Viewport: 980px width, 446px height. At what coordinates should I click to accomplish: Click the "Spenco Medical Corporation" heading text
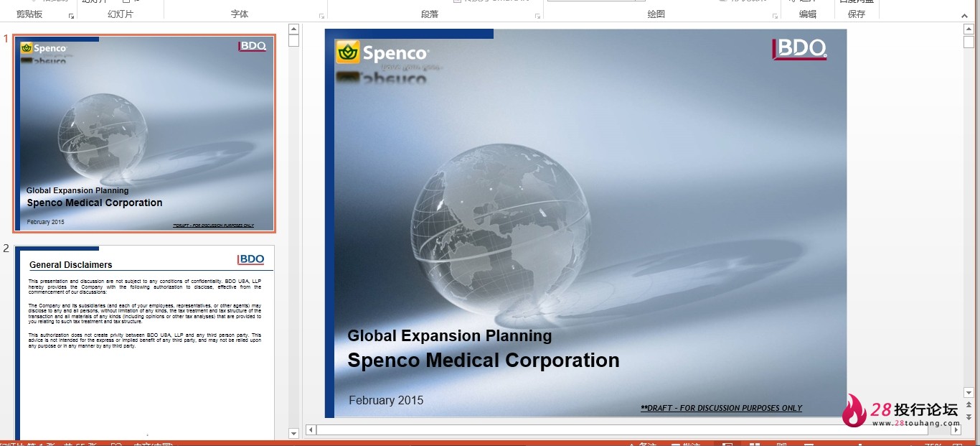coord(484,361)
